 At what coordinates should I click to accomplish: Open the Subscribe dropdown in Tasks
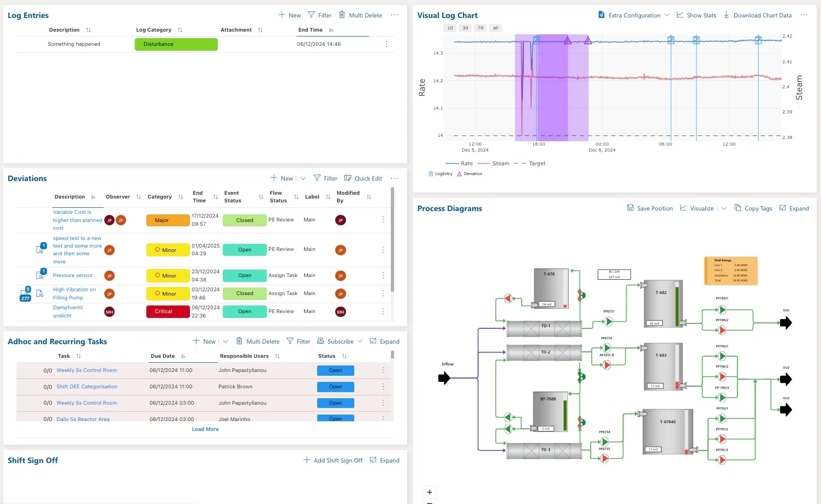coord(340,341)
